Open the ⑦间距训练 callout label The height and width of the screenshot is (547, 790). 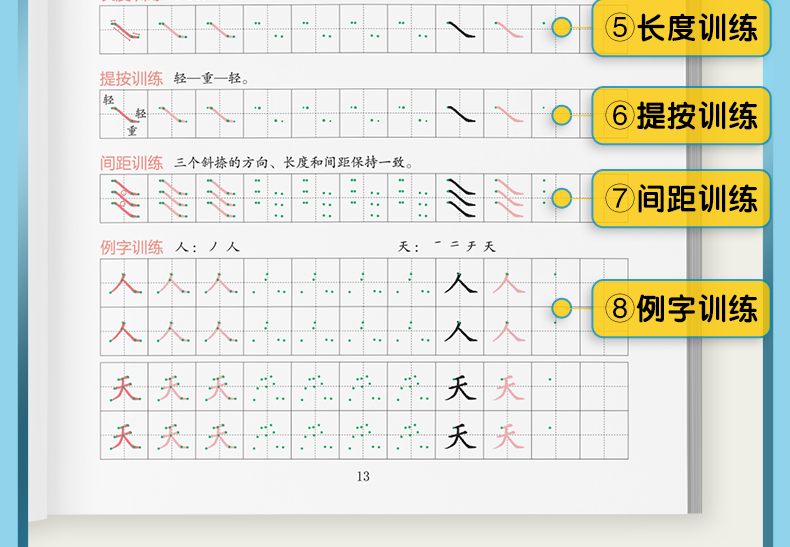tap(681, 198)
